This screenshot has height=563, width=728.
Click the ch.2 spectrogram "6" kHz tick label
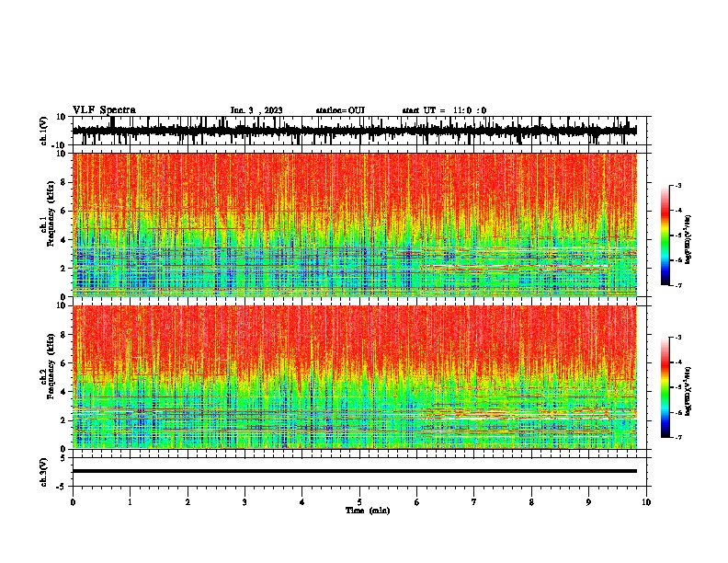click(64, 362)
